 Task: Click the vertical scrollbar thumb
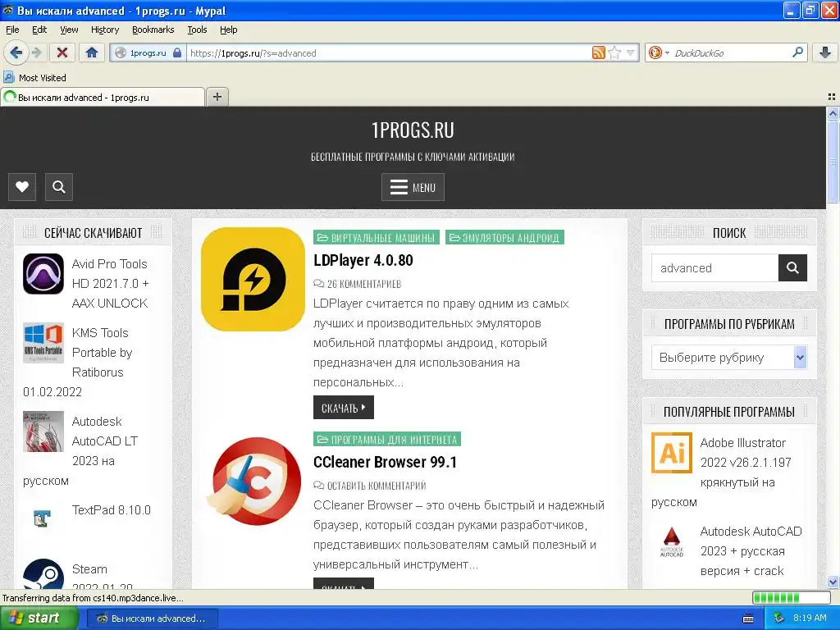833,161
